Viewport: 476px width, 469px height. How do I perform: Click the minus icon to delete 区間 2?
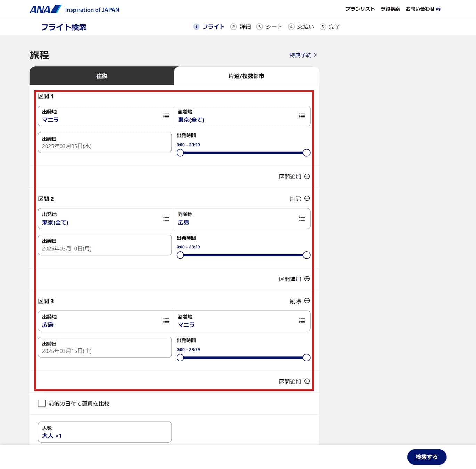[307, 198]
